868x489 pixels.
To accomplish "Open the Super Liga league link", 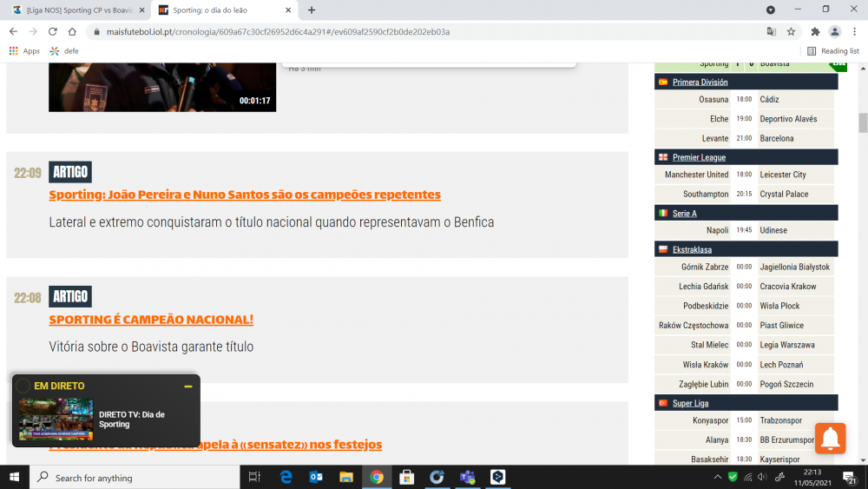I will pos(690,403).
